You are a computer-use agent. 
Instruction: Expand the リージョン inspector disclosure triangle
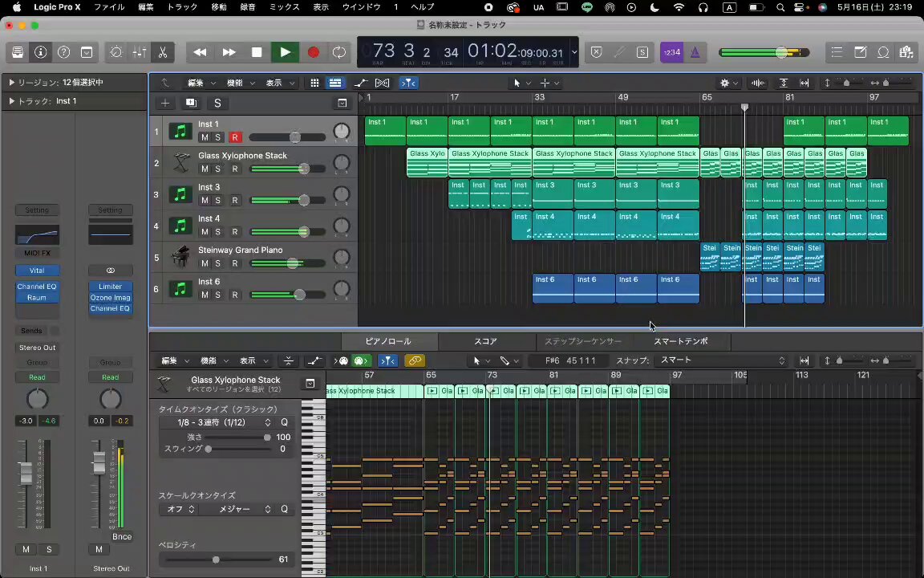[x=11, y=83]
